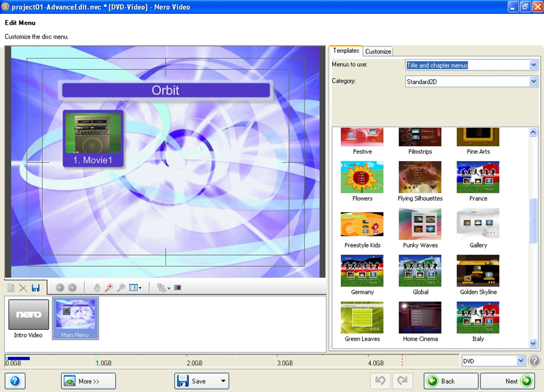The height and width of the screenshot is (392, 544).
Task: Open the object arrangement dropdown icon
Action: (163, 288)
